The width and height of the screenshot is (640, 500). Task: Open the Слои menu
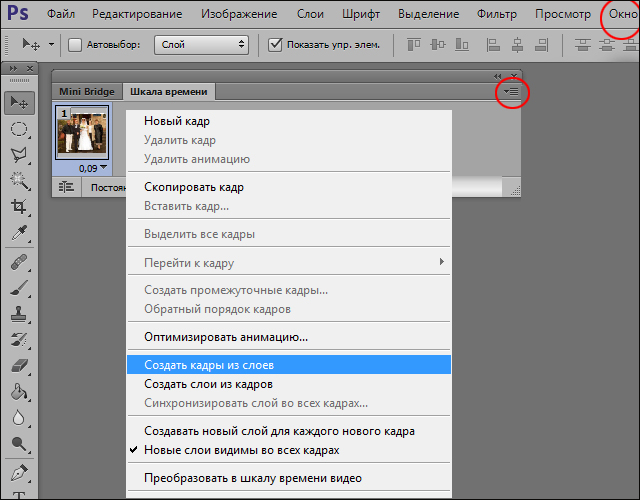(x=310, y=14)
